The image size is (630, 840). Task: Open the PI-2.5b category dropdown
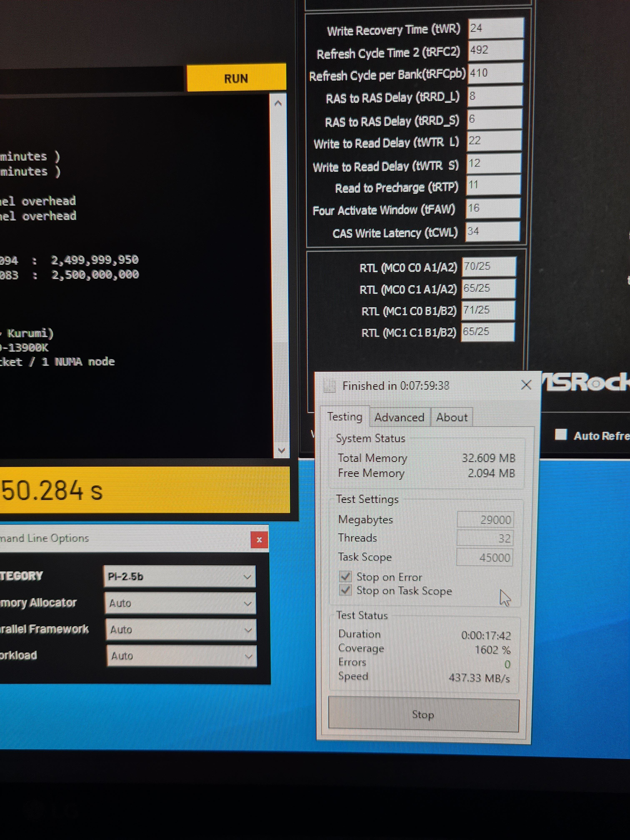point(180,576)
